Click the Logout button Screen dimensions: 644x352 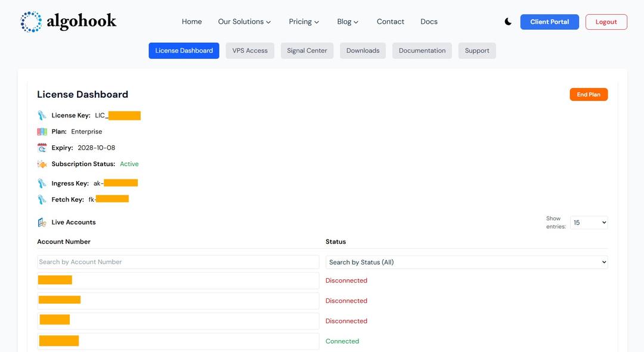(x=606, y=22)
